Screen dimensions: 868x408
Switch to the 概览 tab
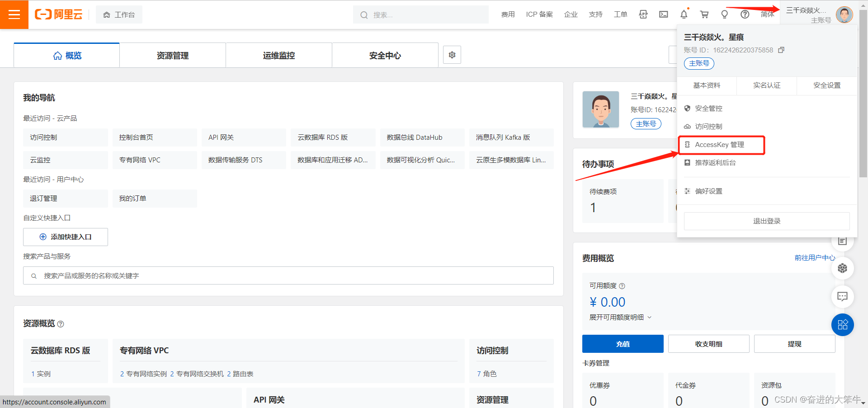pyautogui.click(x=67, y=55)
